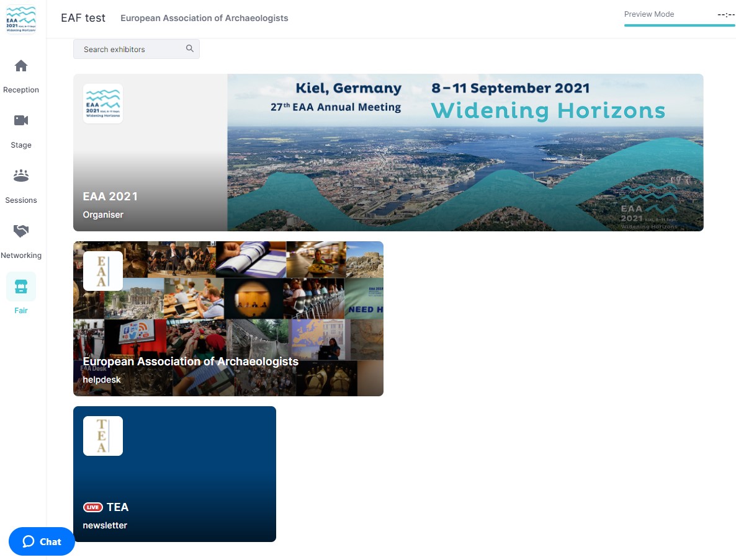Open the TEA newsletter card
Image resolution: width=736 pixels, height=560 pixels.
pyautogui.click(x=174, y=474)
